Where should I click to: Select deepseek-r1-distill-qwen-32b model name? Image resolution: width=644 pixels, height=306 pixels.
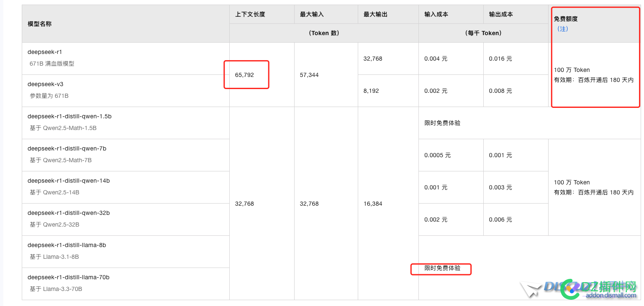(x=69, y=213)
